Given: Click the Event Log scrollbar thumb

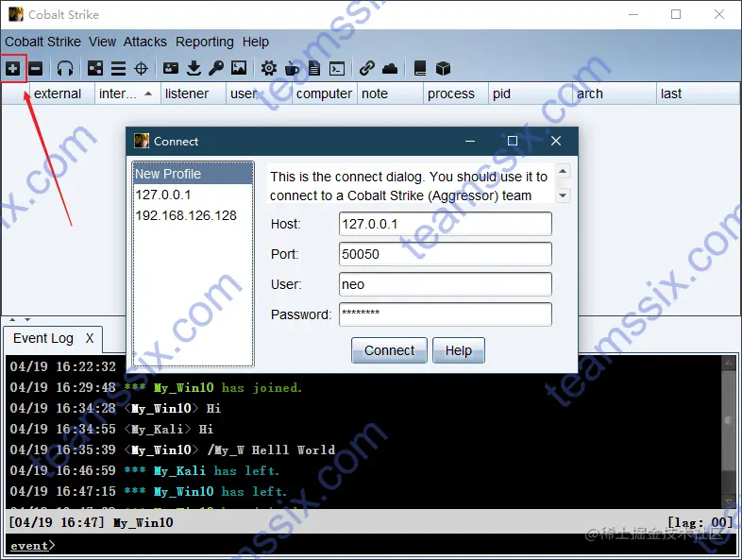Looking at the screenshot, I should point(729,420).
